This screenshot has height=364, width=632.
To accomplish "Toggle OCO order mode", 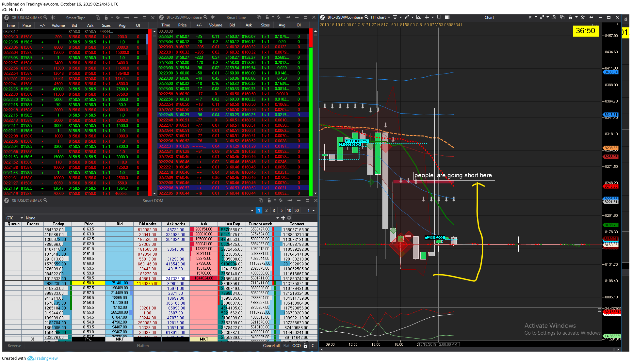I will [x=297, y=345].
